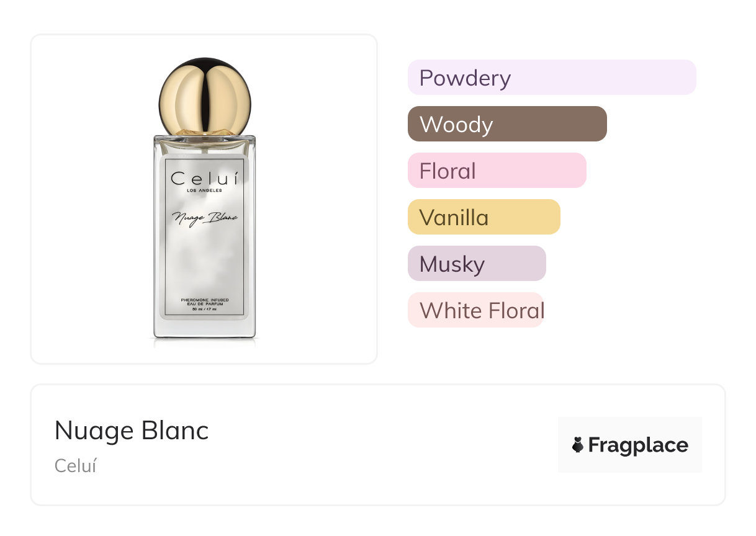Screen dimensions: 756x536
Task: Select the Powdery accord bar
Action: [551, 78]
